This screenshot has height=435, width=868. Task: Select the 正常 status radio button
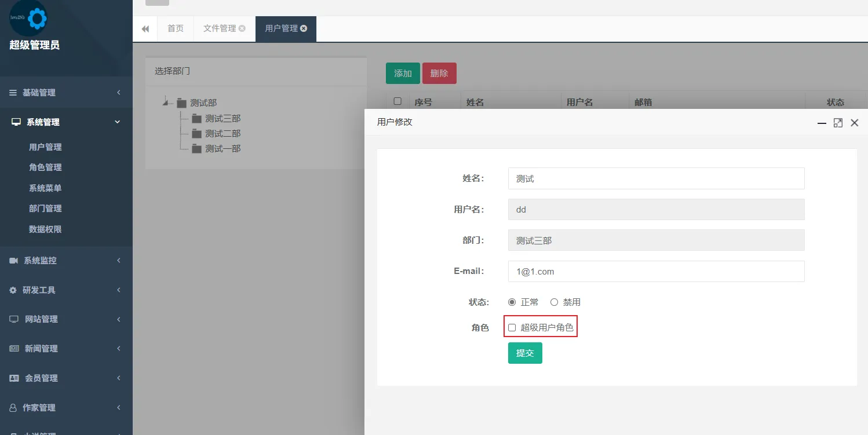pos(512,302)
